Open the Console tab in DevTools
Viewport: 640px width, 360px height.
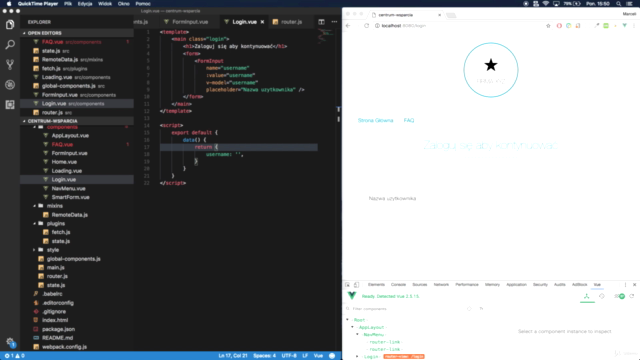(x=398, y=284)
